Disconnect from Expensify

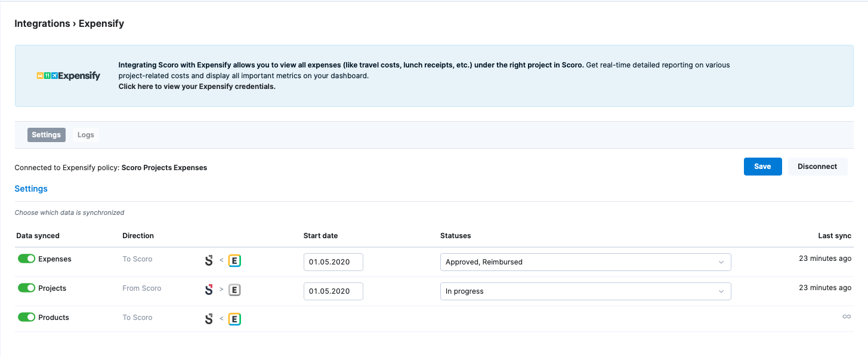[817, 167]
